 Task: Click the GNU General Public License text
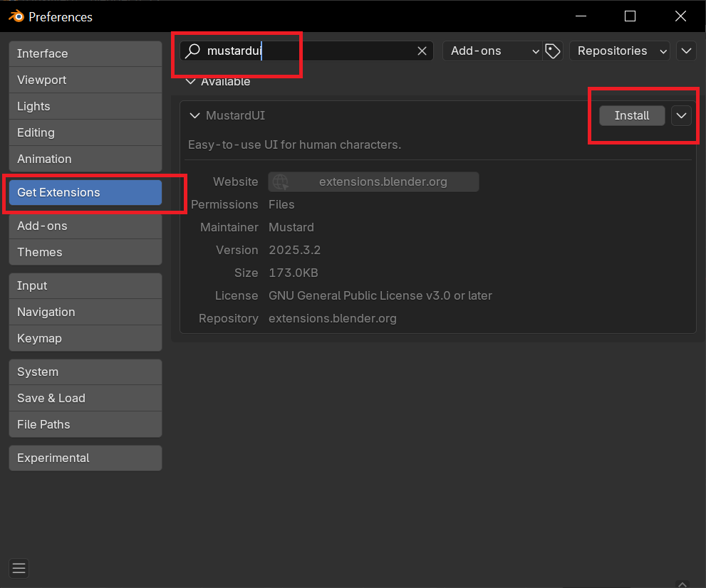(380, 295)
